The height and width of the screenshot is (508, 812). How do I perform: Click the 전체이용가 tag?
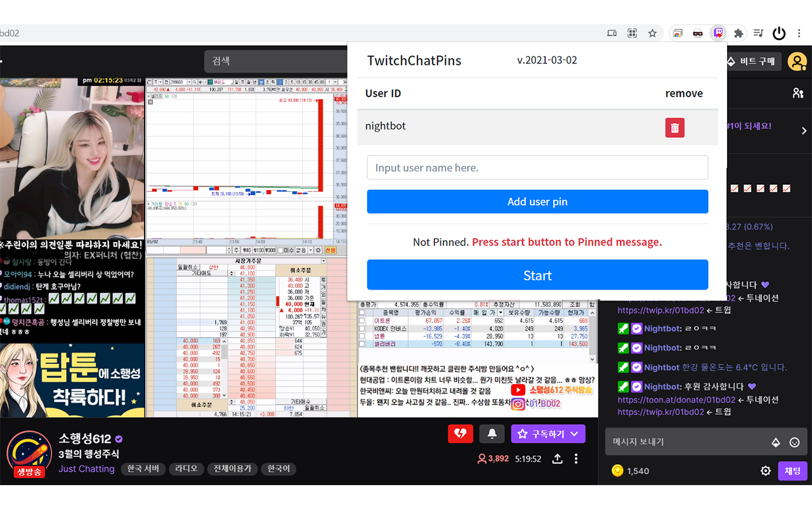click(x=232, y=469)
